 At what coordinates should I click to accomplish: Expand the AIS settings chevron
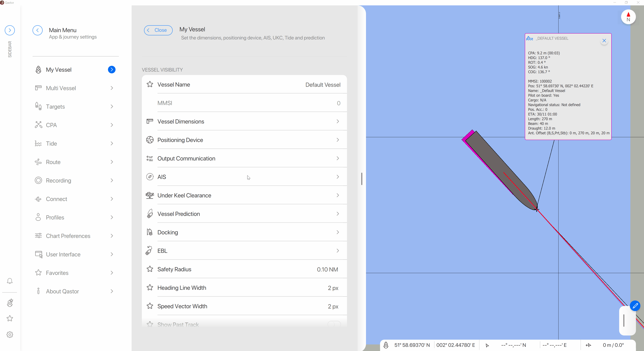coord(338,177)
